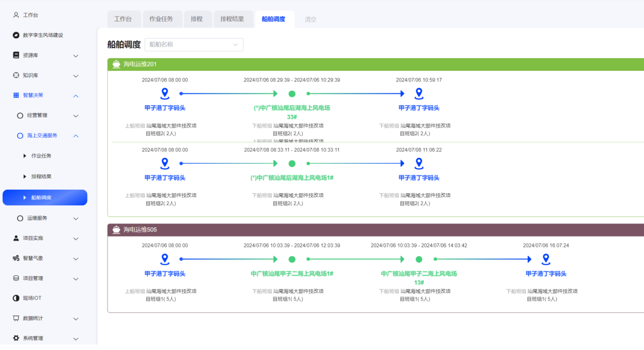Click the (*)中广核汕尾后湖海上风电场1# link

pyautogui.click(x=292, y=178)
